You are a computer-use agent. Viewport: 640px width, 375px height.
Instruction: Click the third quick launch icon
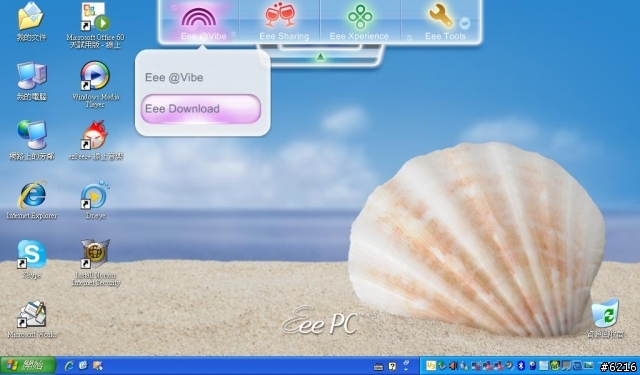click(x=98, y=366)
